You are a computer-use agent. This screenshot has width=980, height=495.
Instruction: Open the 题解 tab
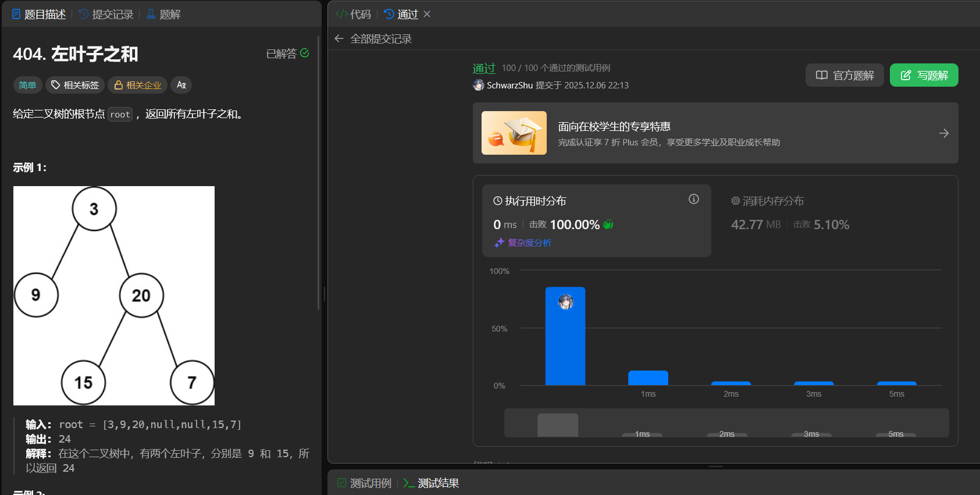[163, 14]
